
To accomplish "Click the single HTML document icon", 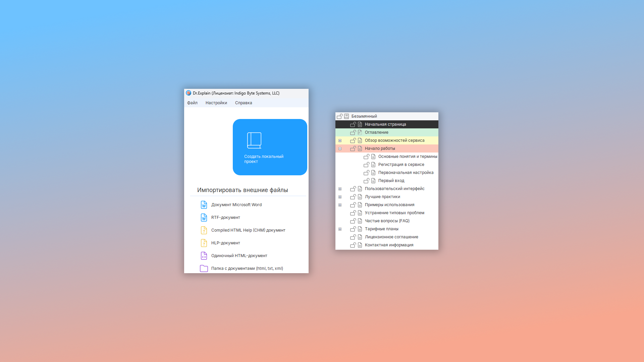I will click(x=204, y=256).
